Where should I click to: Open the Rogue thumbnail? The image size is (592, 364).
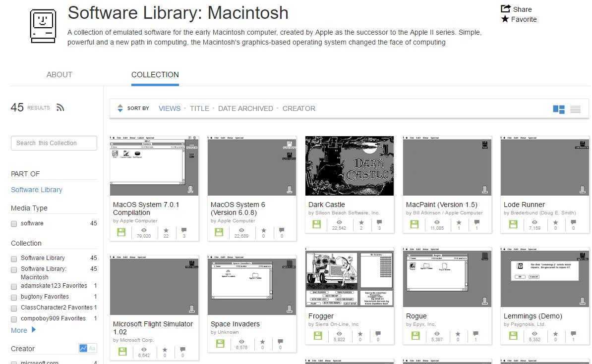[447, 277]
